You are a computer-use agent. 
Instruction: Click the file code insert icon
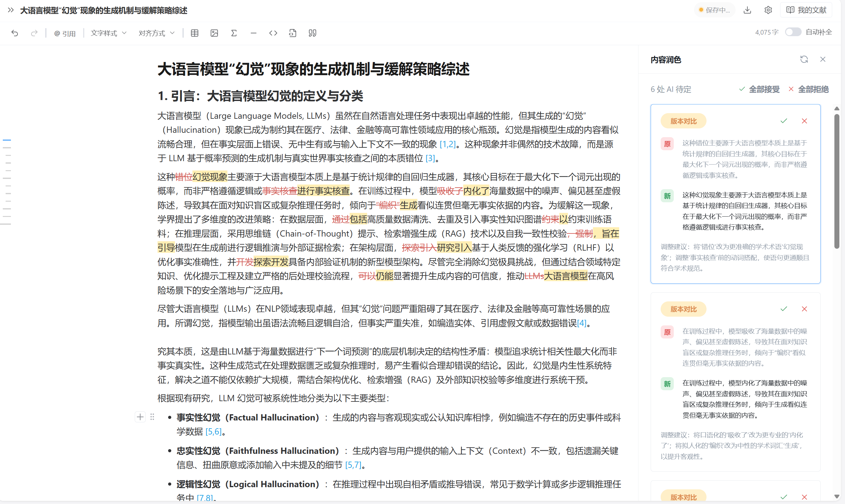293,33
